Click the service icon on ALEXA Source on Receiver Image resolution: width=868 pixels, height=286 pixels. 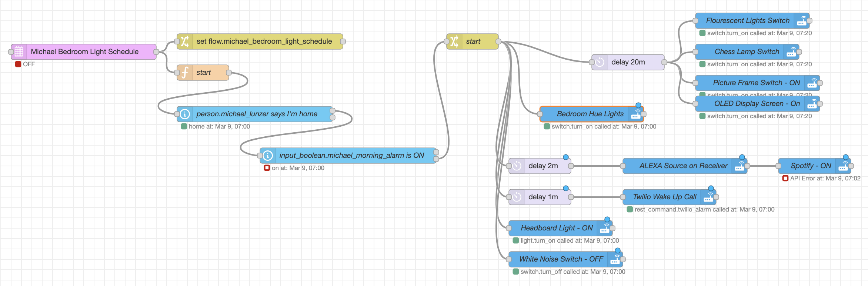[740, 166]
